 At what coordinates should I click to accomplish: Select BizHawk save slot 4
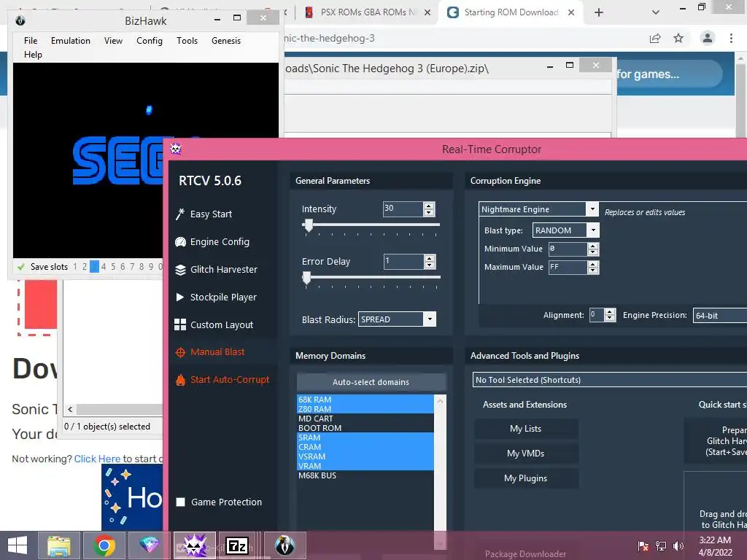point(104,267)
